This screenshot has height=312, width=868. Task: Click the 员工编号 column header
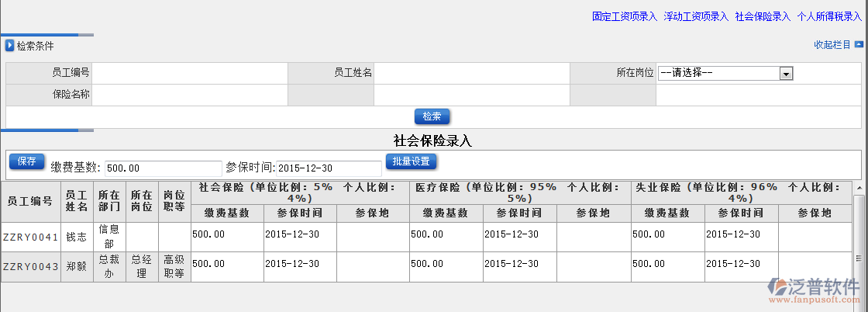pyautogui.click(x=30, y=201)
